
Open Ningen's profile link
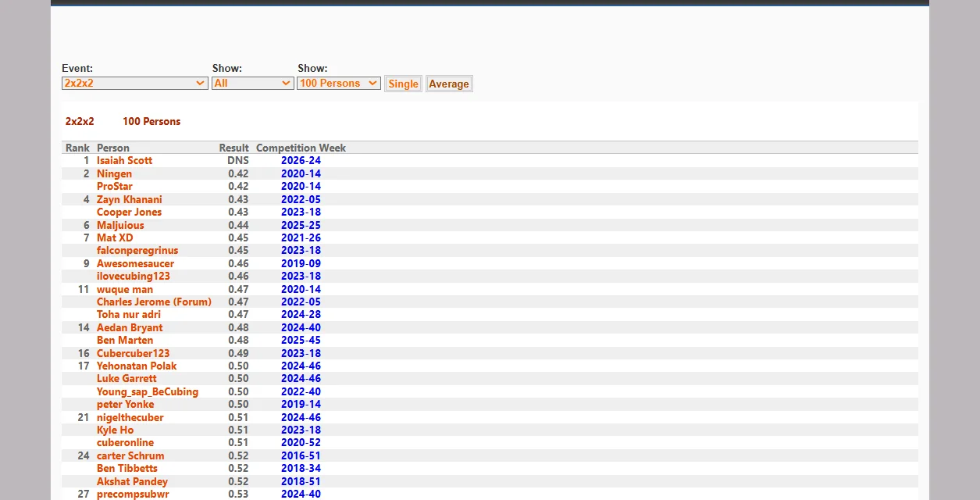[x=114, y=173]
